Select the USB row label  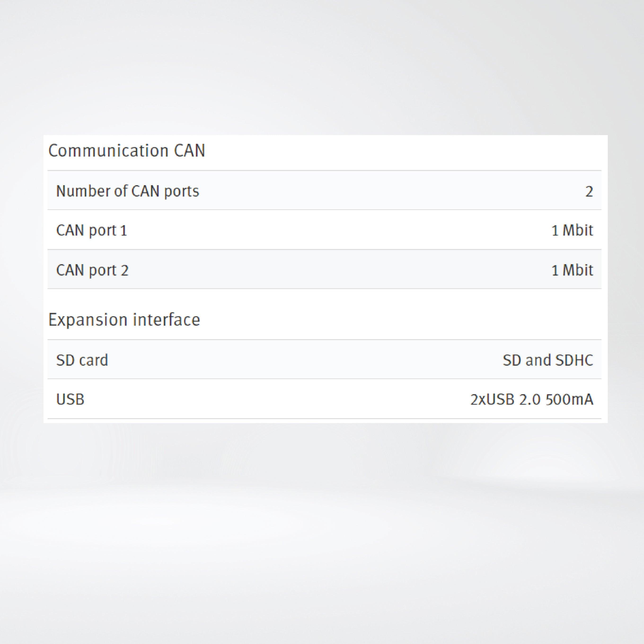point(70,399)
